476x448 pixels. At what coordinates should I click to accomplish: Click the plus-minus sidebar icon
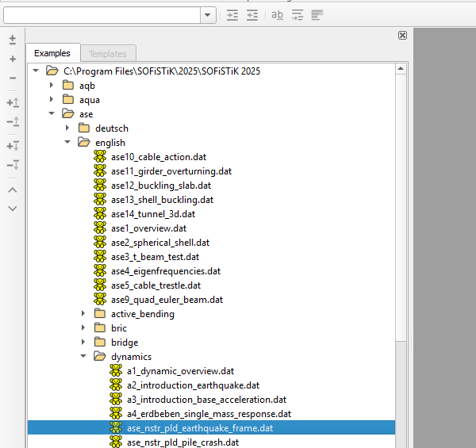click(13, 40)
